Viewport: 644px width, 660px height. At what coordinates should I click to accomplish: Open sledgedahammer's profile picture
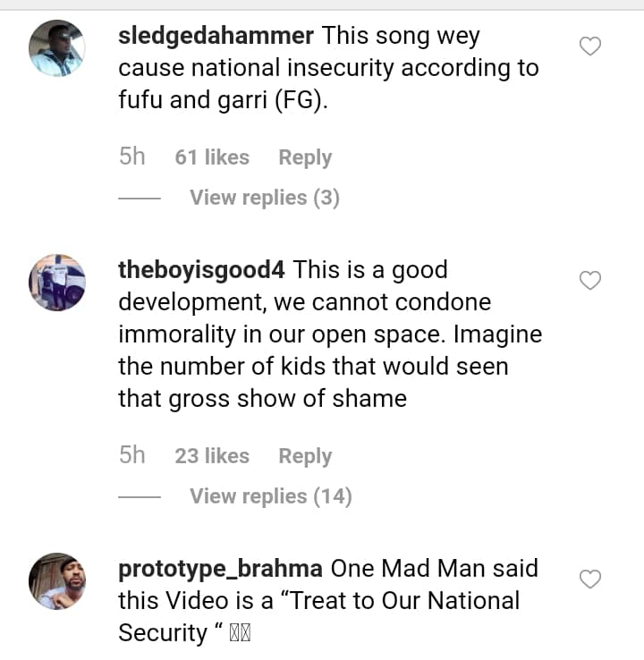pos(57,47)
